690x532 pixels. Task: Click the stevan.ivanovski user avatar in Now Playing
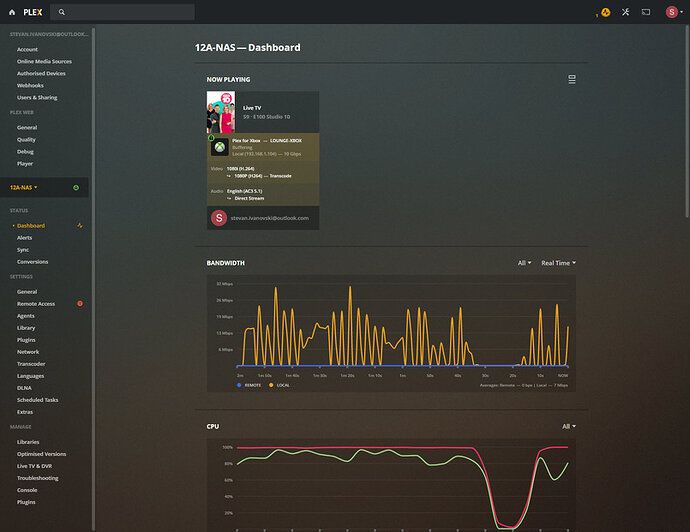219,218
